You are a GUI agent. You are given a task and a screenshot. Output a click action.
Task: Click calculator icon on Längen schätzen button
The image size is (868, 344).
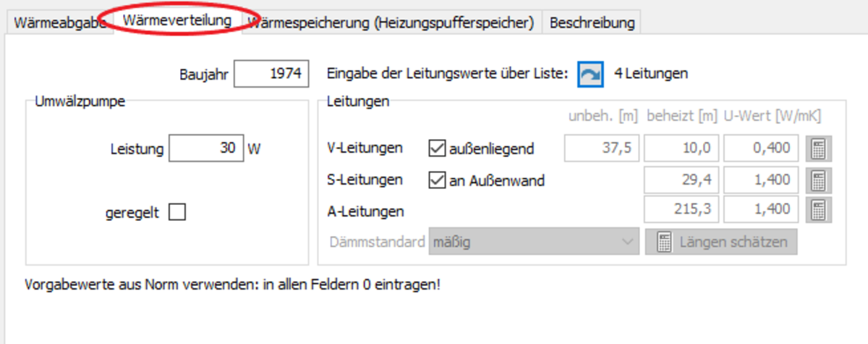(665, 242)
